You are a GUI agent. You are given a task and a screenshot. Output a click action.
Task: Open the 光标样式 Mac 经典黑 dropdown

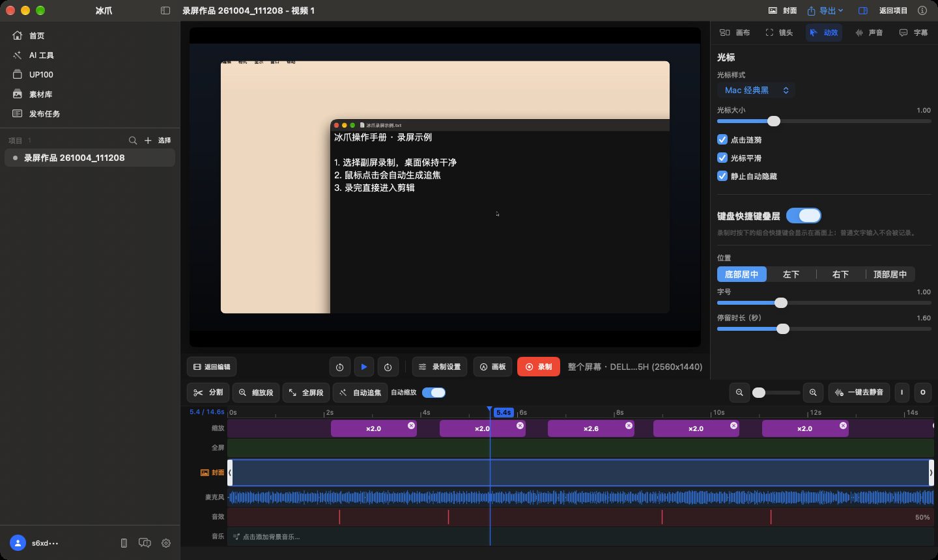[x=756, y=91]
